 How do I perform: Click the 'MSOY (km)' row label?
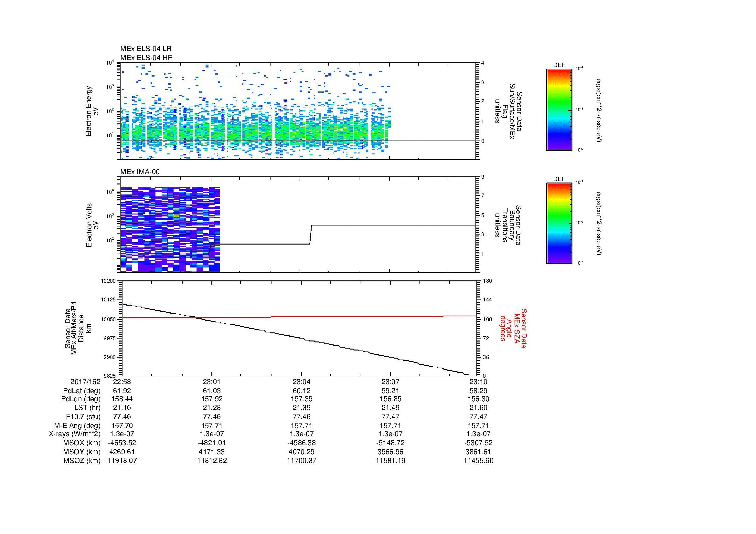click(82, 452)
